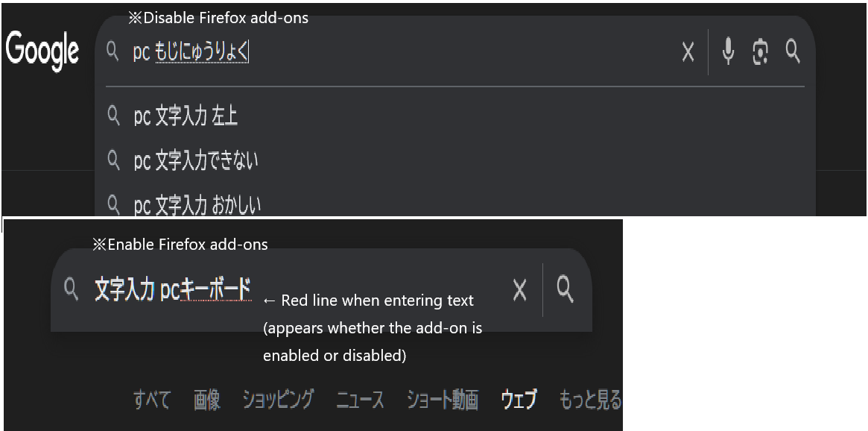Click magnifier icon left of lower search text
This screenshot has height=431, width=868.
click(72, 289)
